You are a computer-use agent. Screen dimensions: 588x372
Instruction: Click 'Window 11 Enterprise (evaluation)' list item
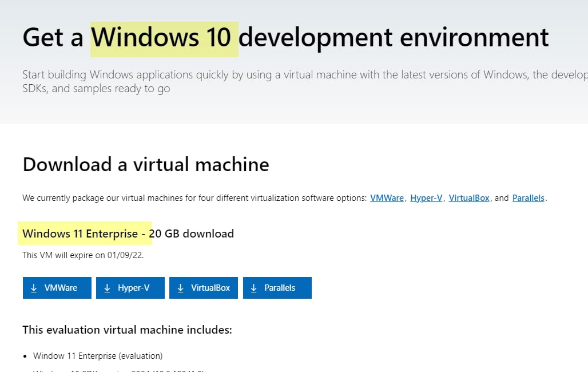pos(98,356)
